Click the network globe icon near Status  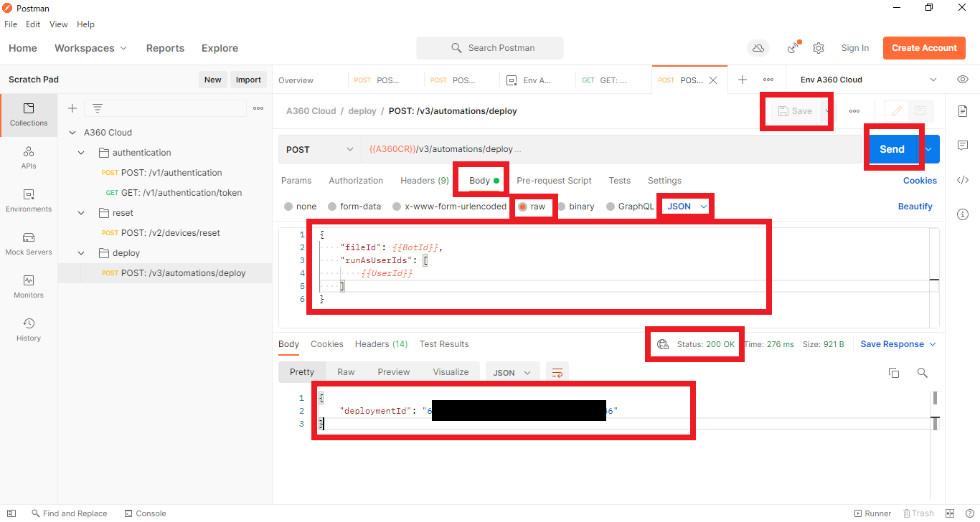pyautogui.click(x=663, y=344)
